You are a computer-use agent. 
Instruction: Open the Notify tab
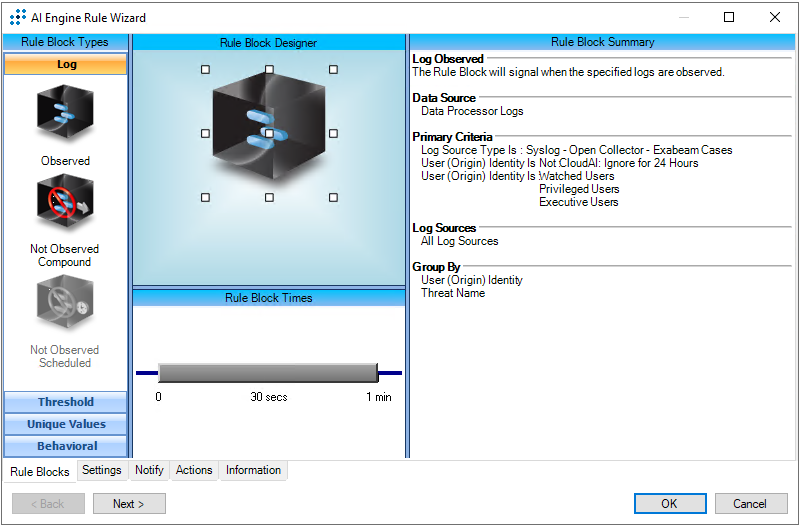coord(149,470)
